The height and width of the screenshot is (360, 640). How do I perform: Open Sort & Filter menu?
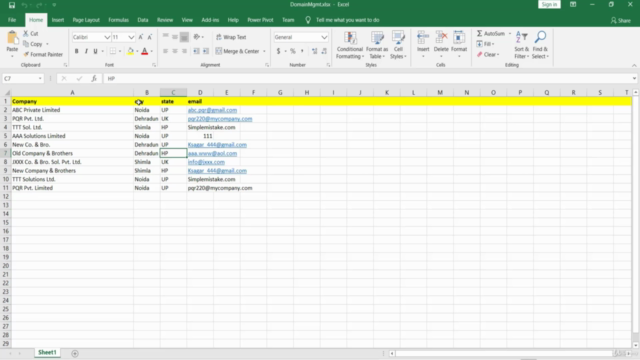click(x=521, y=45)
